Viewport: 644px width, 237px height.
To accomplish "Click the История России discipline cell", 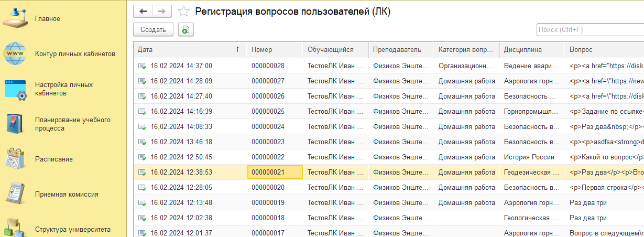I will pyautogui.click(x=529, y=157).
